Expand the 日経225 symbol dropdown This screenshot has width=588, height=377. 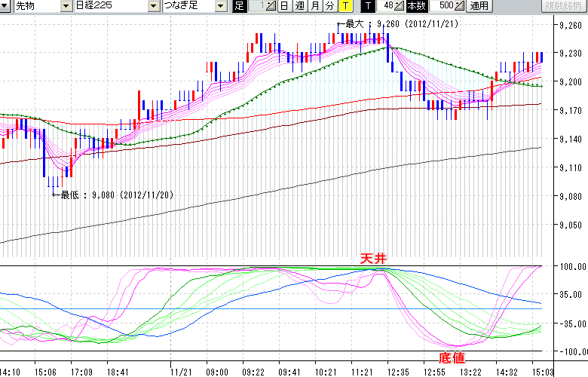[x=155, y=6]
